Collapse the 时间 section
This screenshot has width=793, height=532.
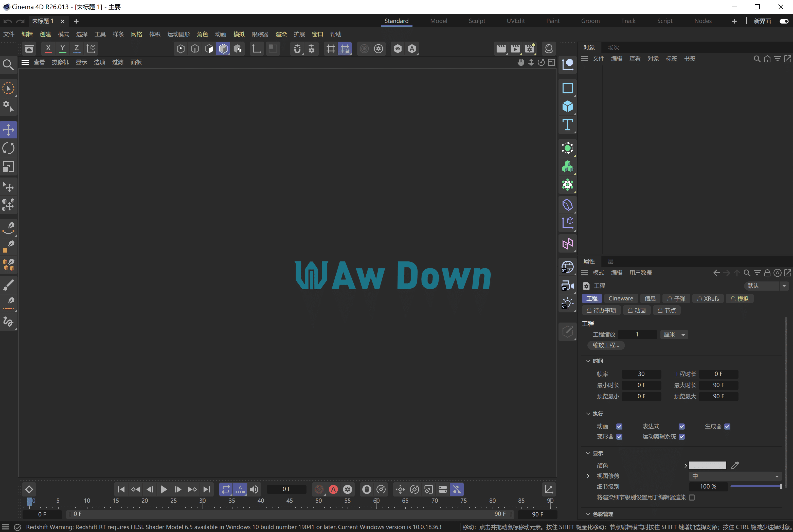[588, 361]
